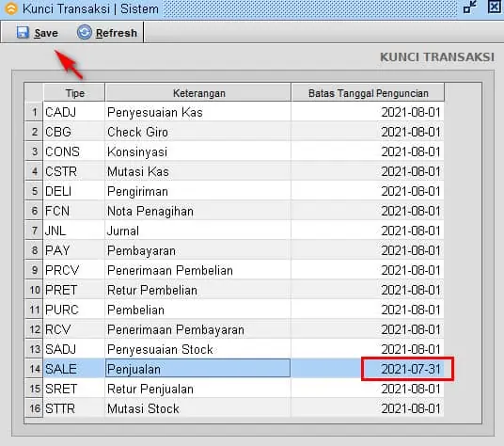The image size is (504, 446).
Task: Select the STTR type cell
Action: point(74,408)
